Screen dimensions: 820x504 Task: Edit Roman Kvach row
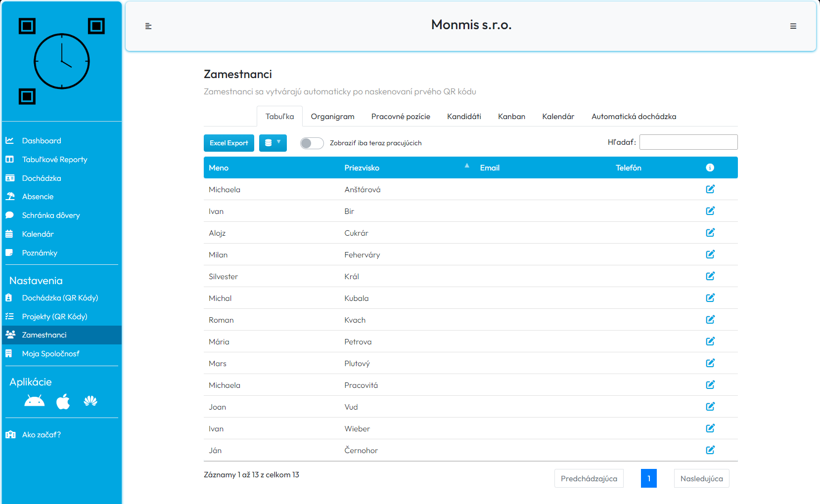[x=710, y=320]
